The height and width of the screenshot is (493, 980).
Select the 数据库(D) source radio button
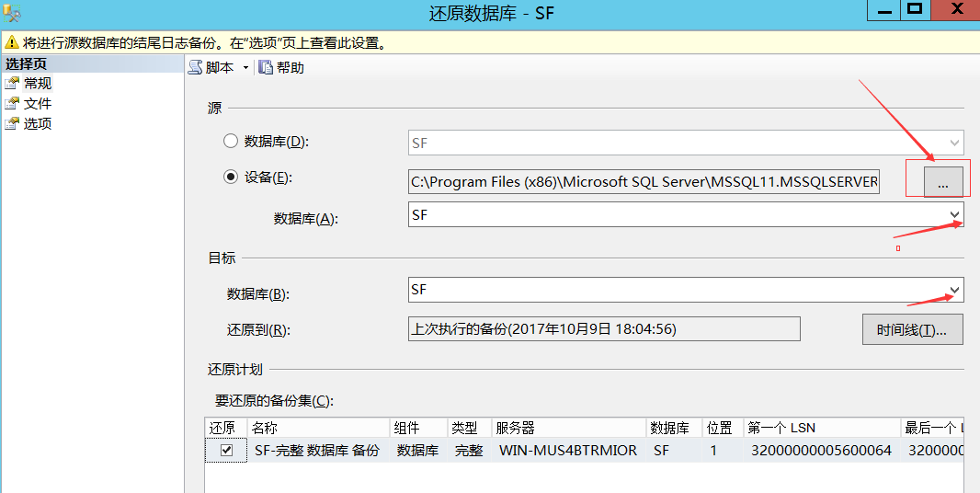231,142
